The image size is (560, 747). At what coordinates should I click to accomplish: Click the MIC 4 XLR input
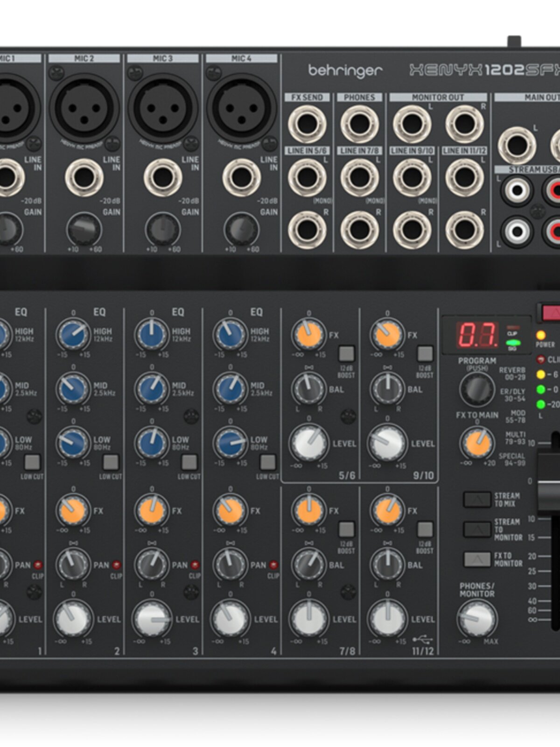tap(241, 107)
